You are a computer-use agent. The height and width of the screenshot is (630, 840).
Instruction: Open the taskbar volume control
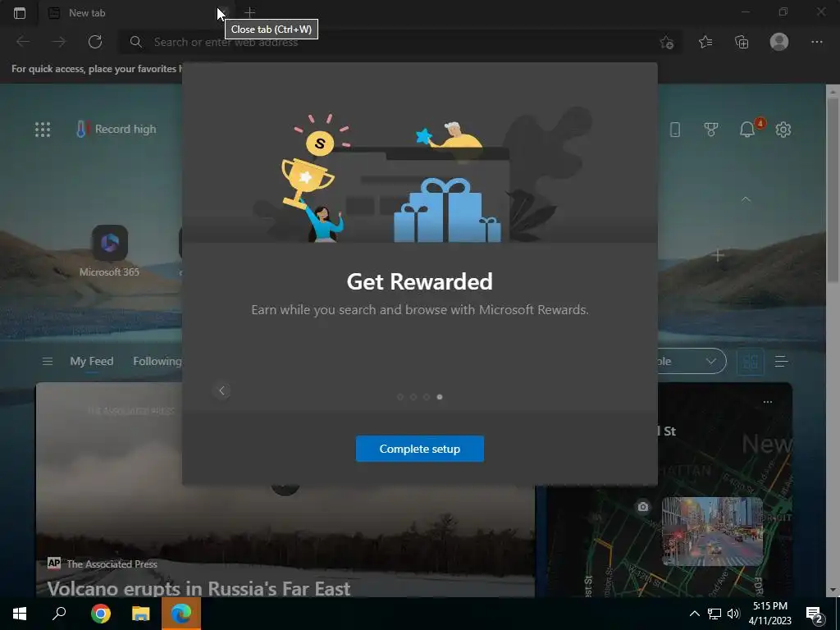tap(733, 614)
